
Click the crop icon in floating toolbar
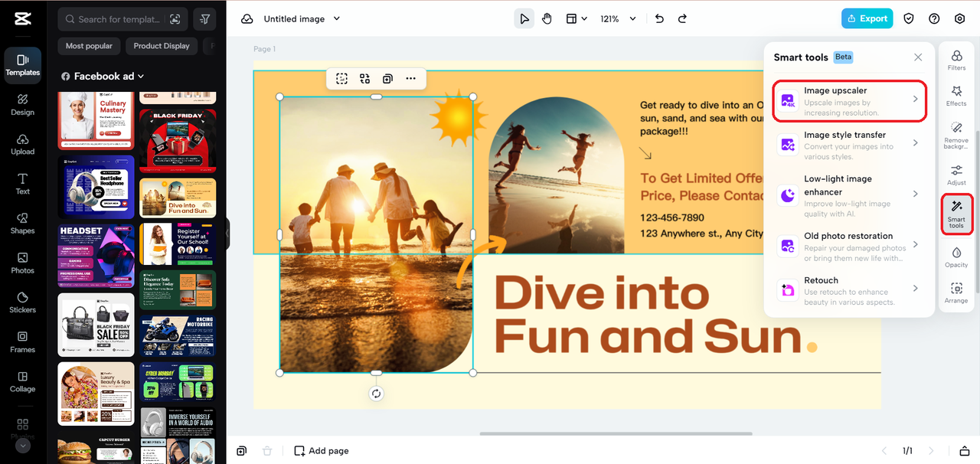pyautogui.click(x=342, y=78)
